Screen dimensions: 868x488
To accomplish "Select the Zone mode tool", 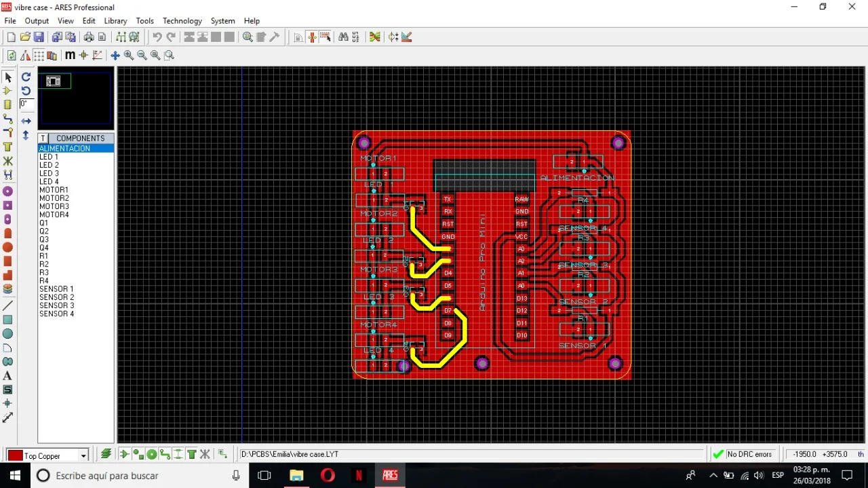I will (x=8, y=147).
